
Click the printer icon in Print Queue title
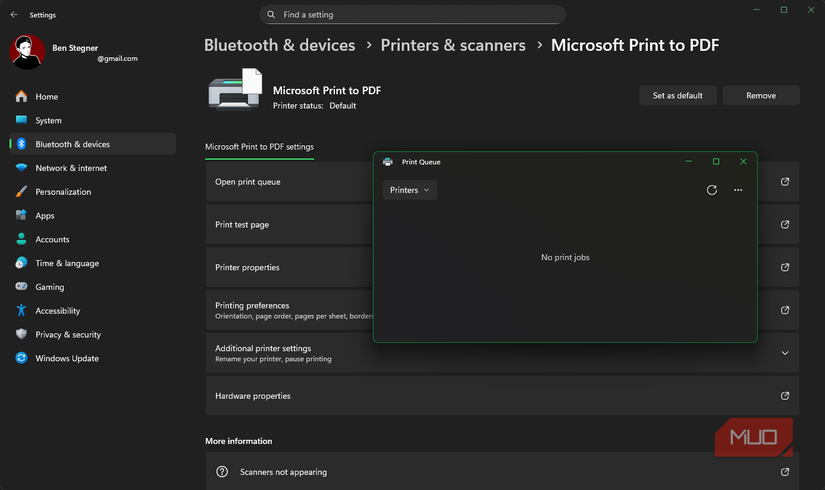(x=388, y=162)
